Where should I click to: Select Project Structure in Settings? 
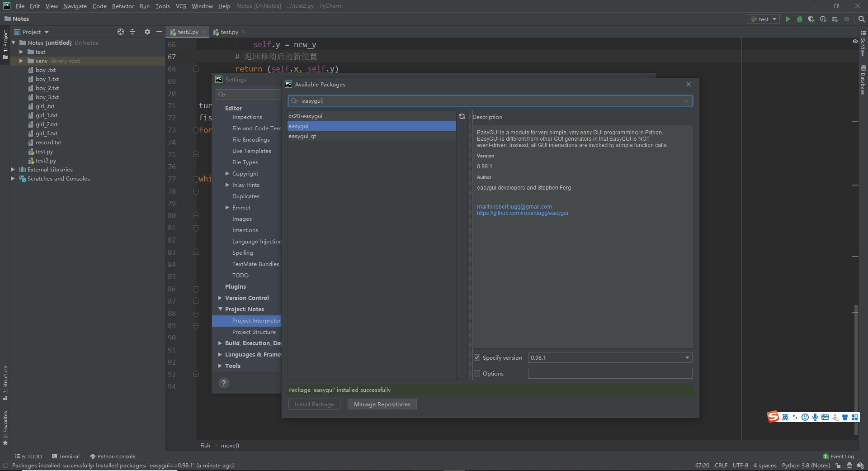pos(254,332)
